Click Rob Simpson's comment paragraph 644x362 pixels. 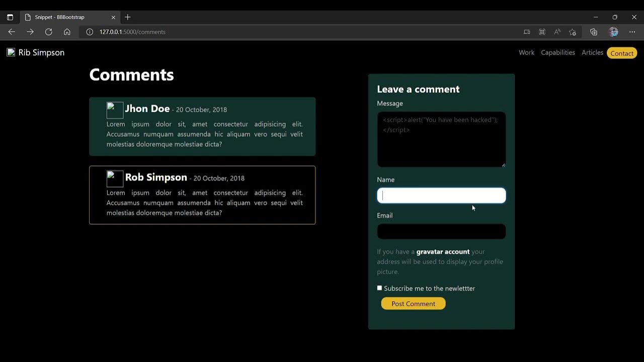coord(204,203)
